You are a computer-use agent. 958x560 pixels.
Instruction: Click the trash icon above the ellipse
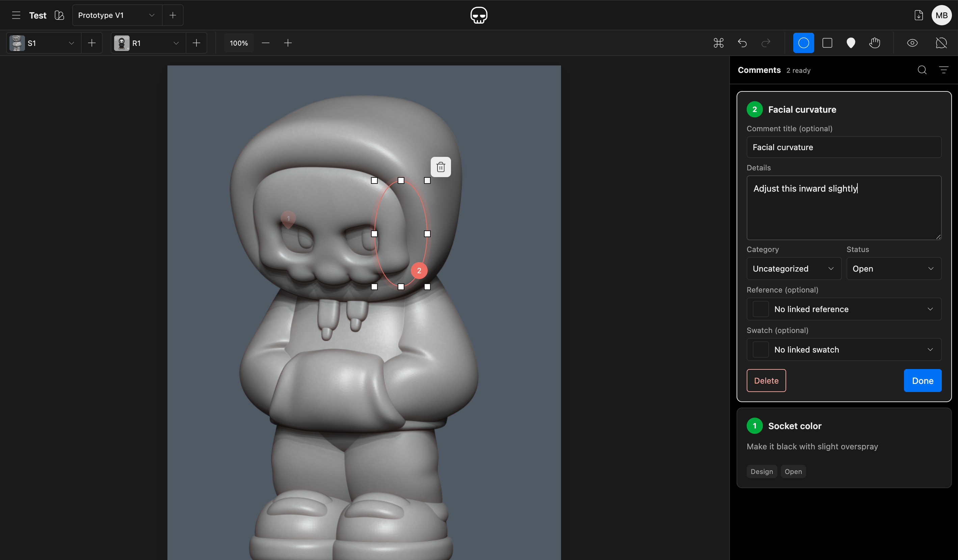click(x=441, y=167)
